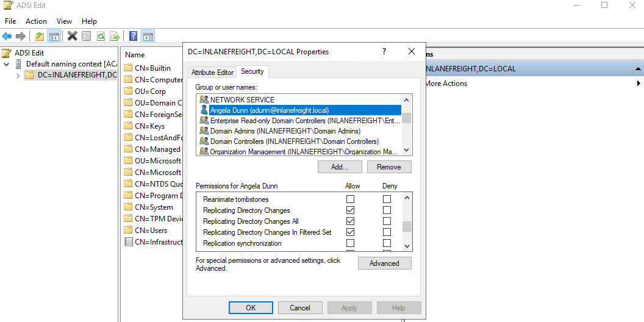Select Domain Admins in group list

pyautogui.click(x=285, y=131)
